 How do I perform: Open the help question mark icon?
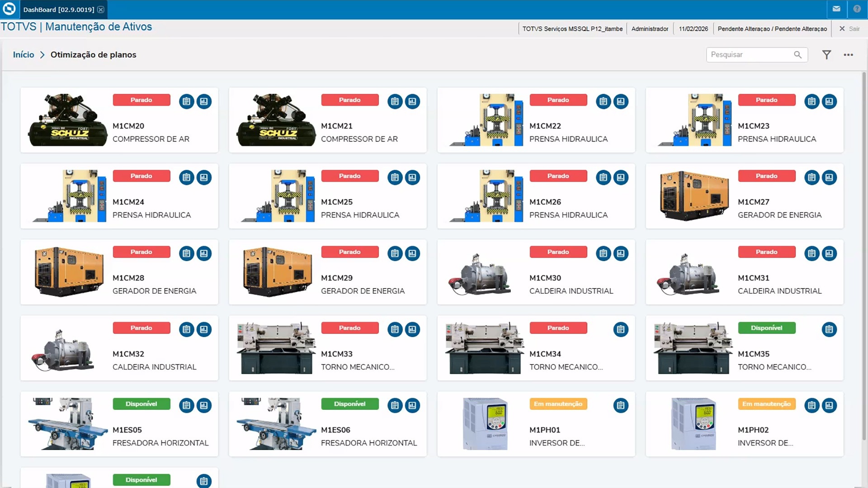pyautogui.click(x=857, y=9)
